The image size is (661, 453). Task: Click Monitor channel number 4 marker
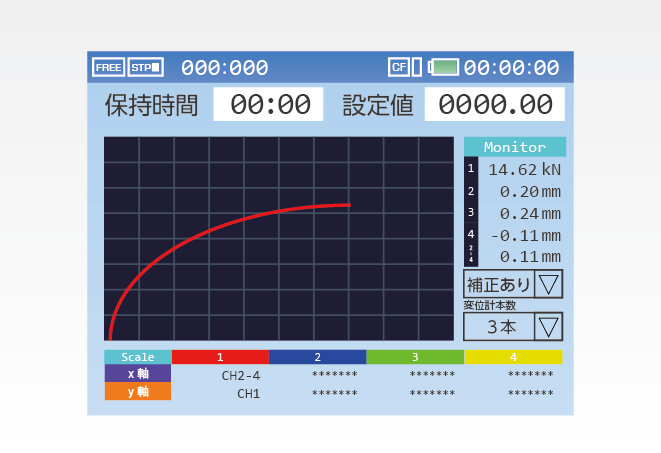(471, 234)
